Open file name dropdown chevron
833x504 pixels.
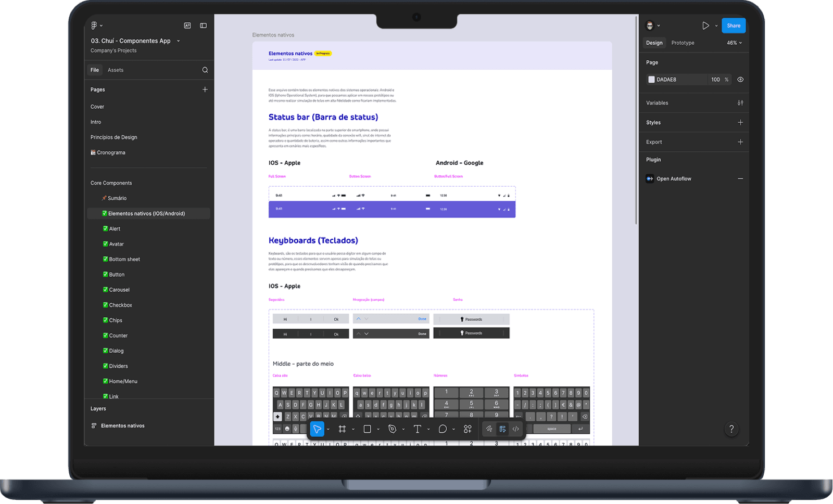tap(178, 41)
